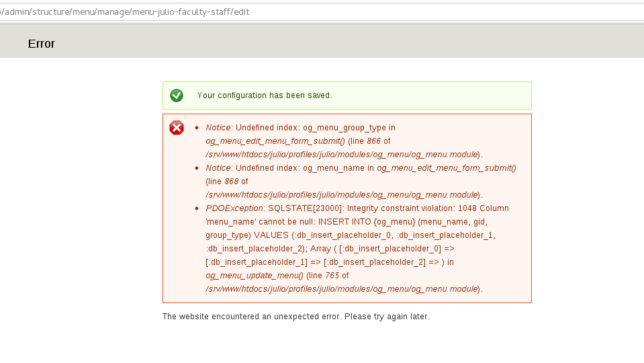644x363 pixels.
Task: Click the last og_menu.module file path
Action: point(342,289)
